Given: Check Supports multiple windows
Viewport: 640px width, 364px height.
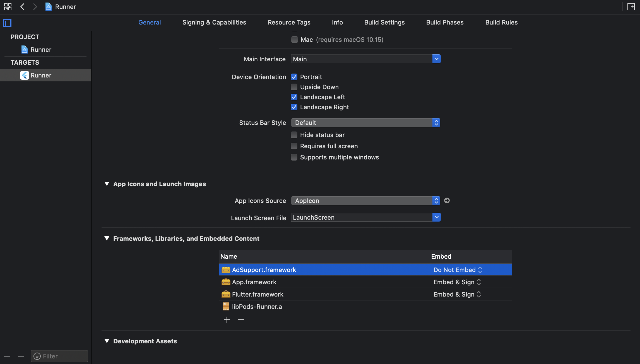Looking at the screenshot, I should coord(294,157).
